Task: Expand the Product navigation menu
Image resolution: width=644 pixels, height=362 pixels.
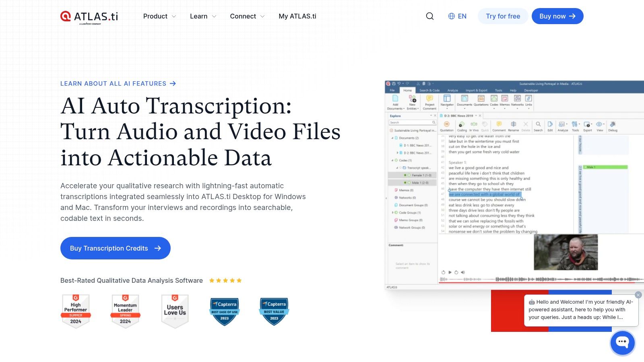Action: coord(159,16)
